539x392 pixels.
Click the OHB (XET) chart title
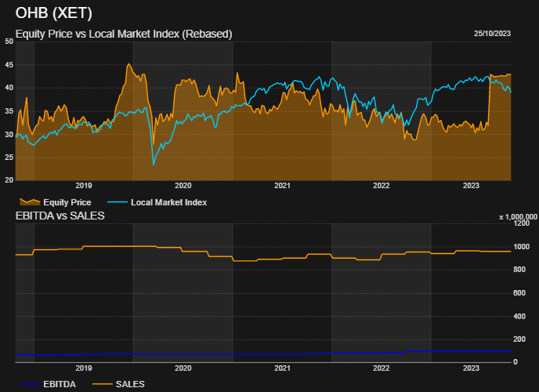(x=54, y=13)
